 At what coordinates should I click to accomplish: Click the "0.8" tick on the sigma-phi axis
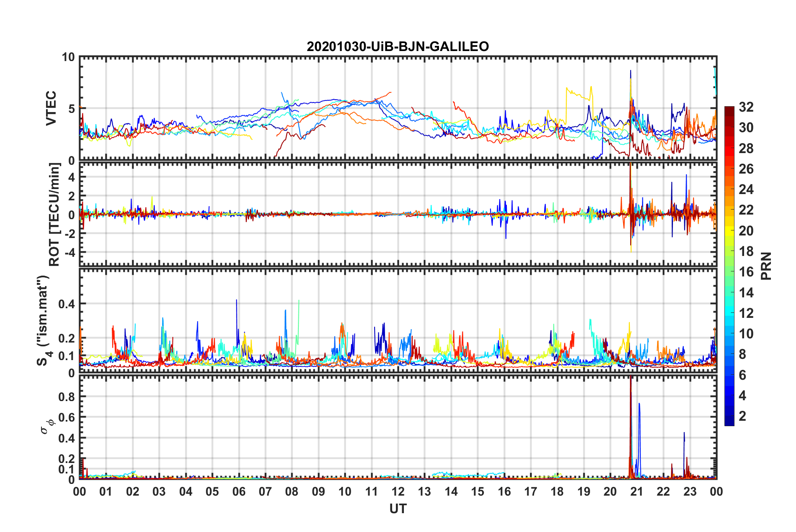pyautogui.click(x=67, y=396)
